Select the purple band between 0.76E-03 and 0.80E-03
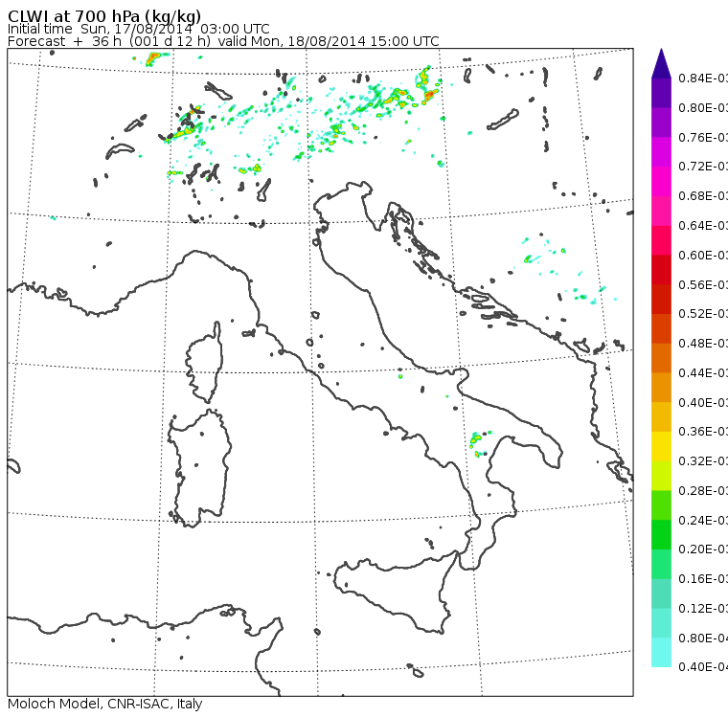Screen dimensions: 728x717 click(661, 123)
